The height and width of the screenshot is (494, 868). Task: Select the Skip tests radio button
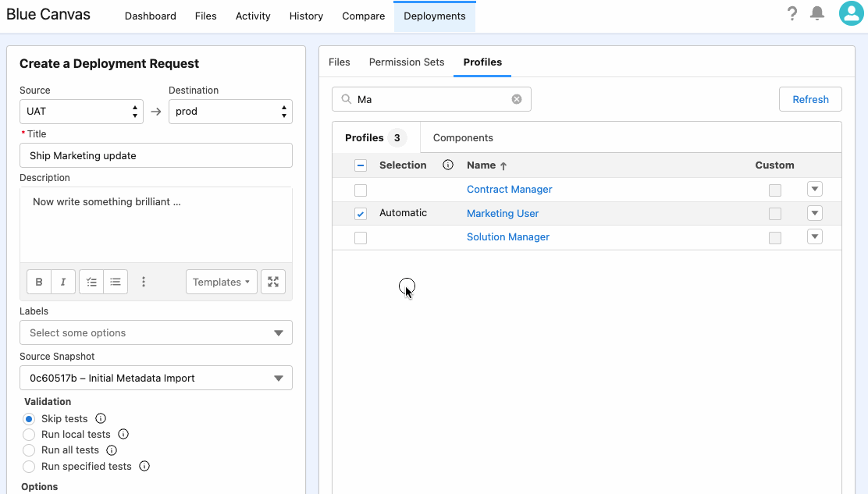pyautogui.click(x=29, y=419)
